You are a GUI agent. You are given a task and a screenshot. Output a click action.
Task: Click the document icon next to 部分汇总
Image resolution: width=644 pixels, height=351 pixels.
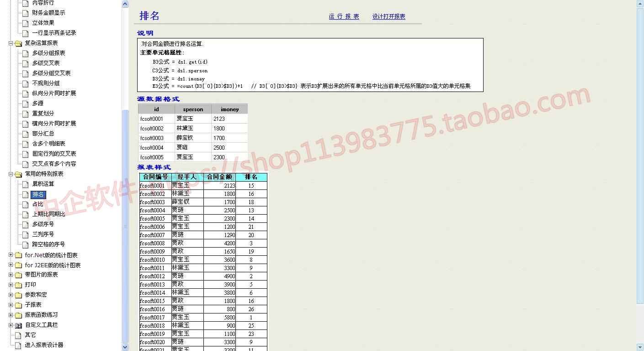[26, 134]
